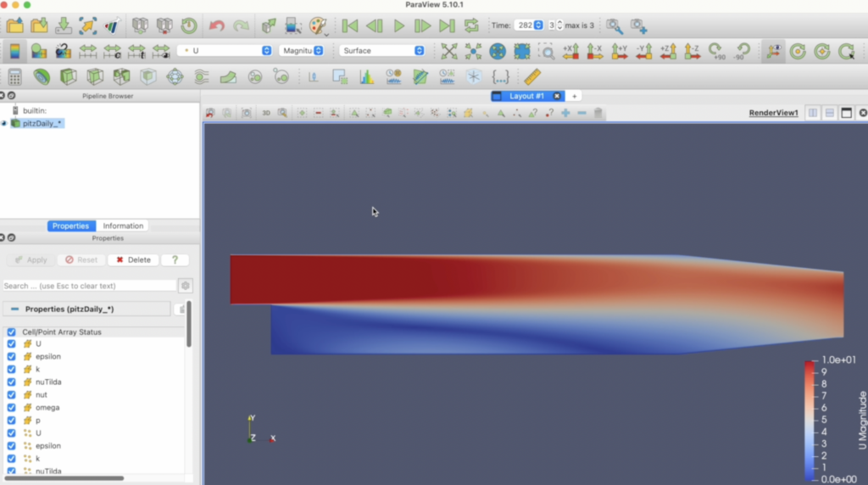Set view direction to -Z
Image resolution: width=868 pixels, height=485 pixels.
coord(692,51)
